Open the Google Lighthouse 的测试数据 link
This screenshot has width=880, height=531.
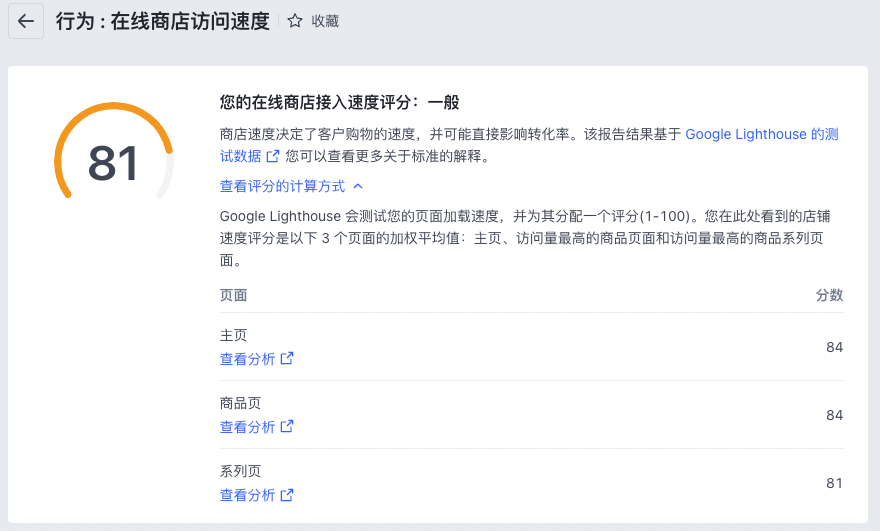[762, 134]
